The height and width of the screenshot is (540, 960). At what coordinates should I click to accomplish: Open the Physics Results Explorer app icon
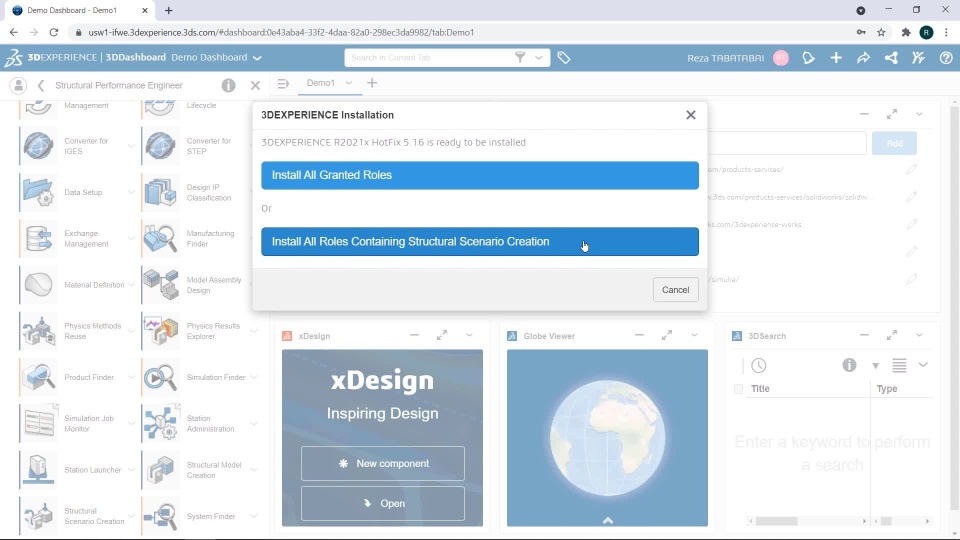(x=160, y=331)
